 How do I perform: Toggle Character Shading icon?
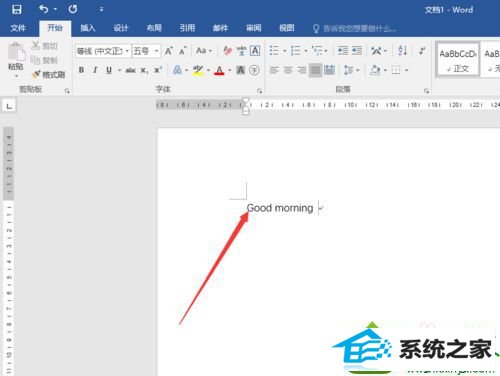click(240, 70)
